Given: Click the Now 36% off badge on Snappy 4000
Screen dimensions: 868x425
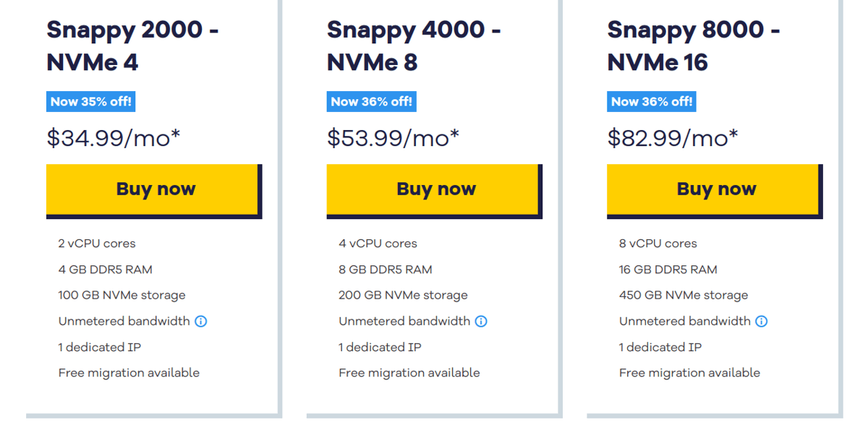Looking at the screenshot, I should tap(371, 101).
